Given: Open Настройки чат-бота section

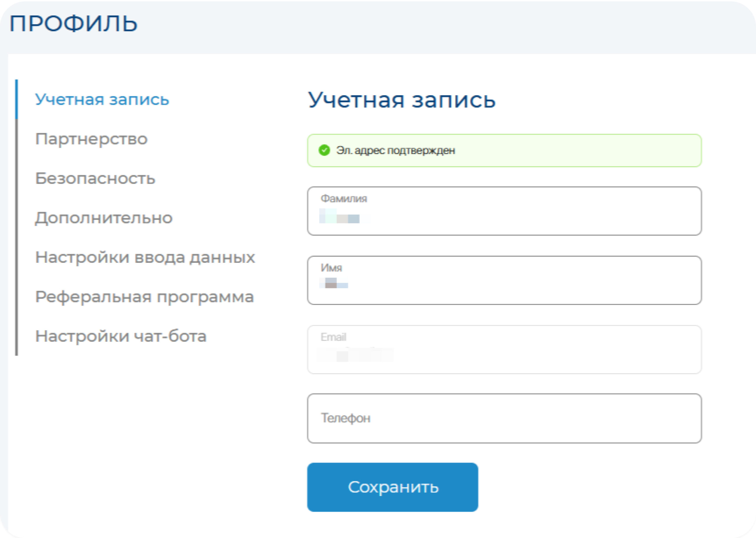Looking at the screenshot, I should 121,336.
